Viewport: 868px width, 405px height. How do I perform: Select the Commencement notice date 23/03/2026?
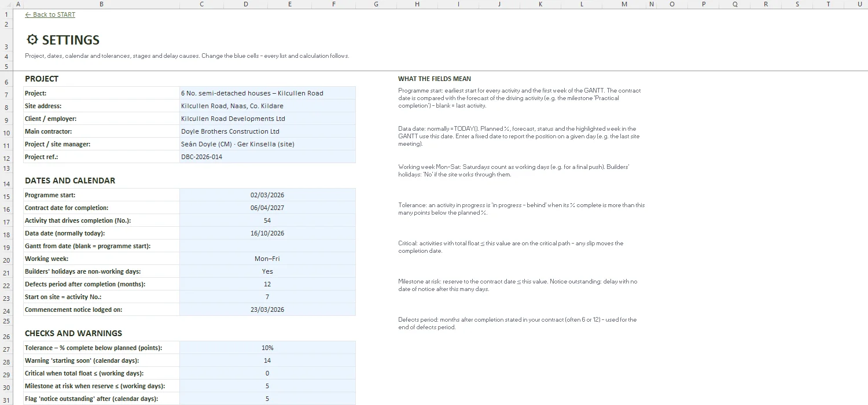[267, 310]
